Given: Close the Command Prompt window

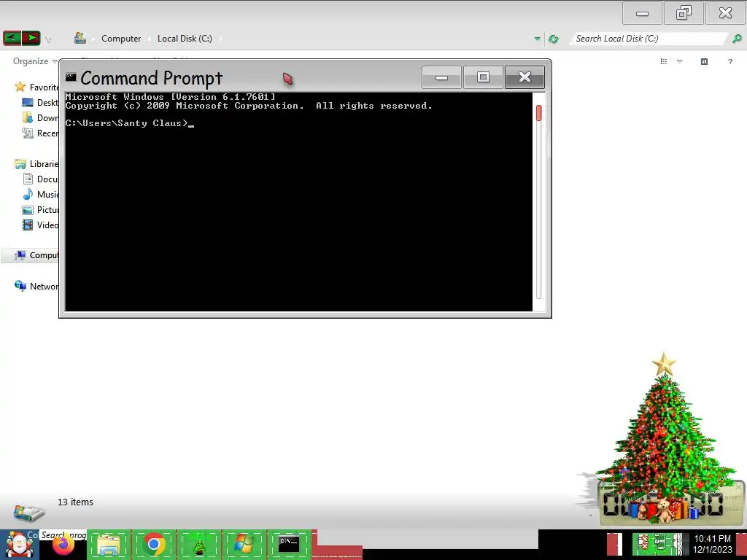Looking at the screenshot, I should coord(525,77).
